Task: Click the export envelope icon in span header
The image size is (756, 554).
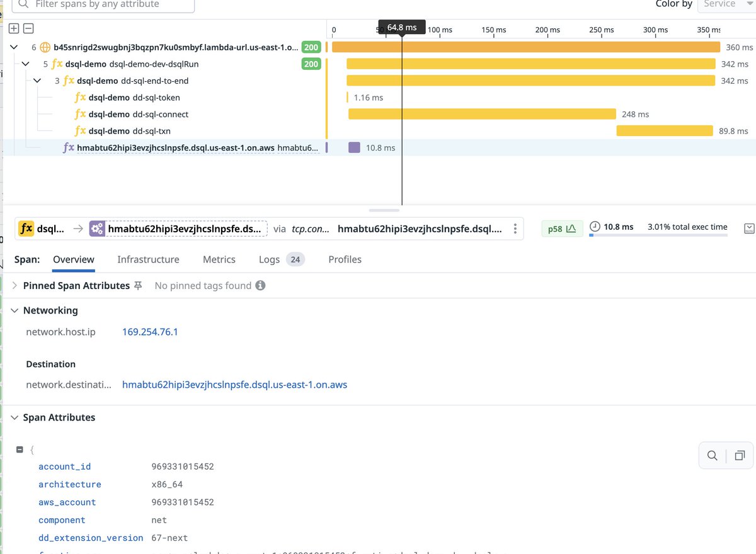Action: pos(750,229)
